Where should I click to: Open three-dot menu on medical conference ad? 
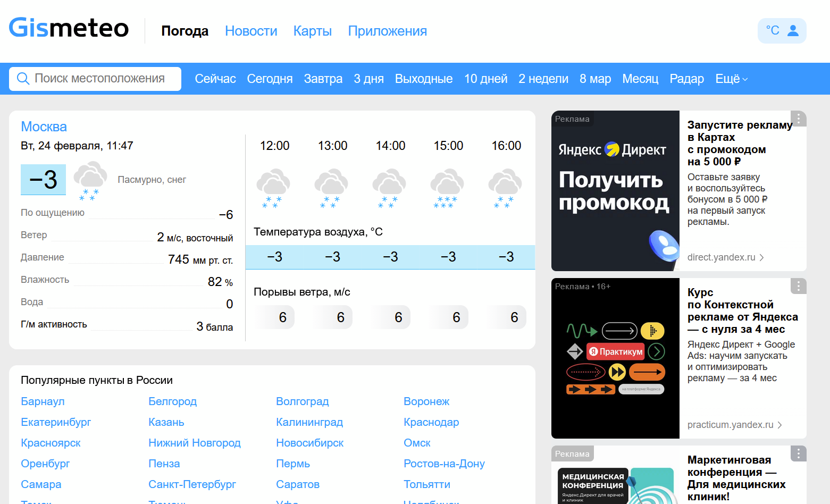798,453
